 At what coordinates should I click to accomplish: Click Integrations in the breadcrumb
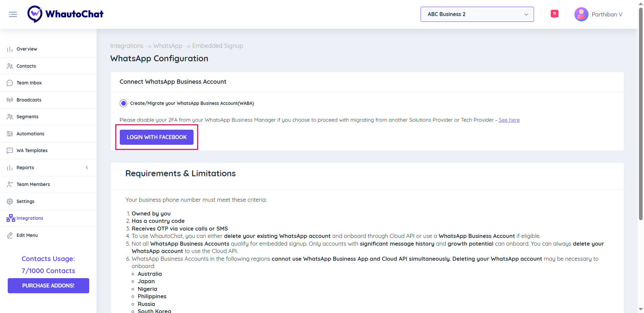click(x=127, y=46)
